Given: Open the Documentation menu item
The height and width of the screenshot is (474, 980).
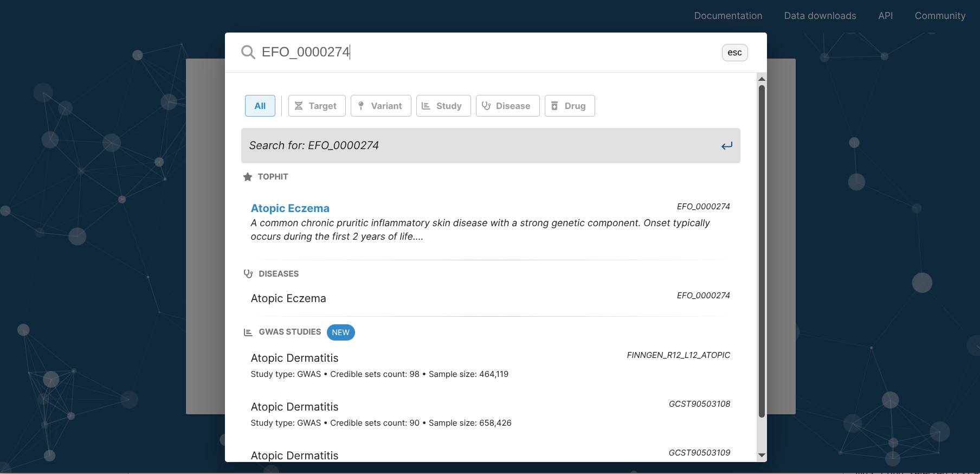Looking at the screenshot, I should click(728, 16).
